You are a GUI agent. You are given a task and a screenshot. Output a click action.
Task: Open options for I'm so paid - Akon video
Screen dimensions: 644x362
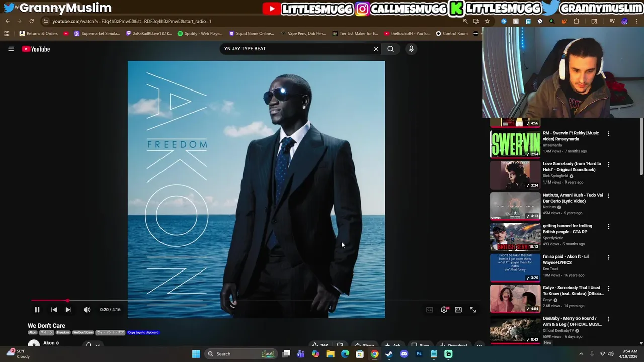point(608,257)
